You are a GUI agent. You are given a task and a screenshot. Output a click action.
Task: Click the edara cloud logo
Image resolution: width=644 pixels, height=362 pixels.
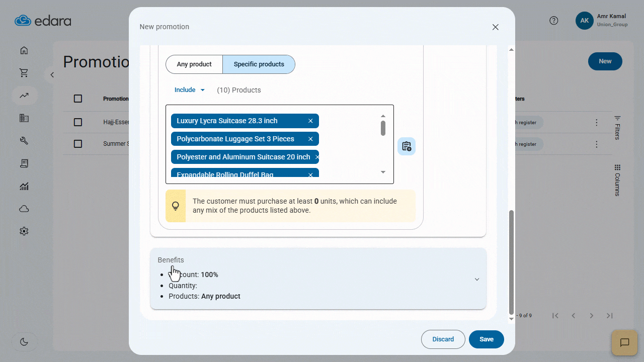43,21
